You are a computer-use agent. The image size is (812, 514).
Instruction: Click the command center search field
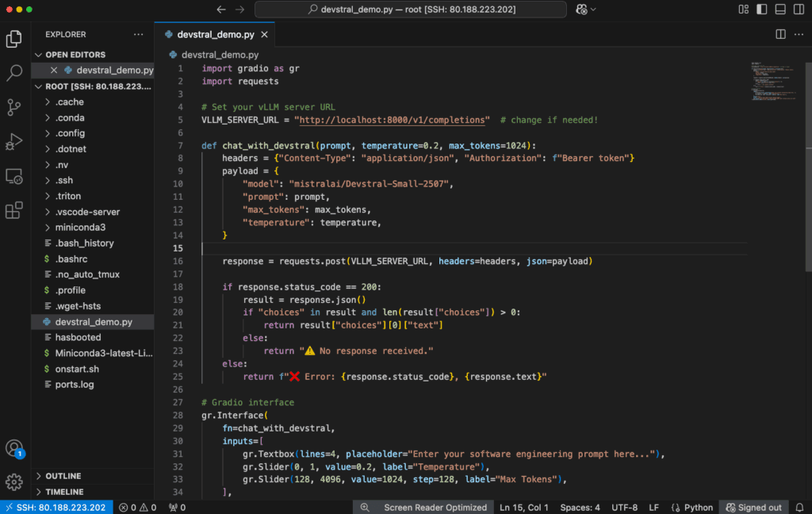(x=411, y=10)
